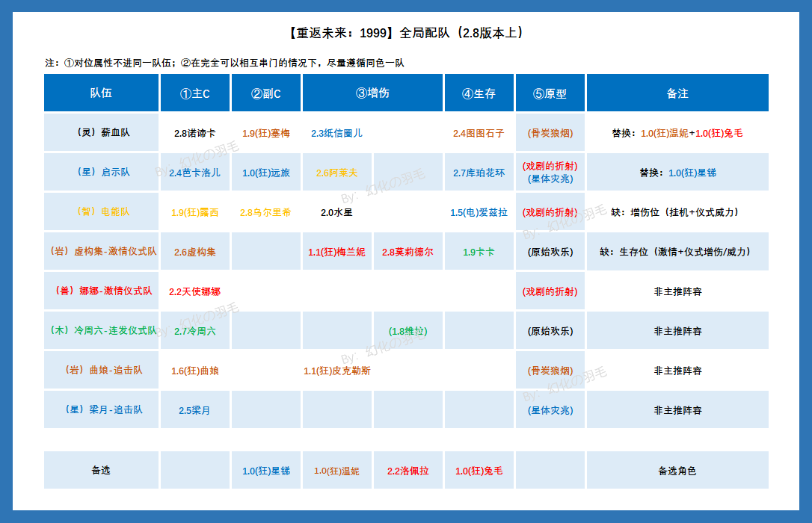Select the (木)冷周六-连发仪式队 team cell
This screenshot has width=812, height=523.
point(101,330)
